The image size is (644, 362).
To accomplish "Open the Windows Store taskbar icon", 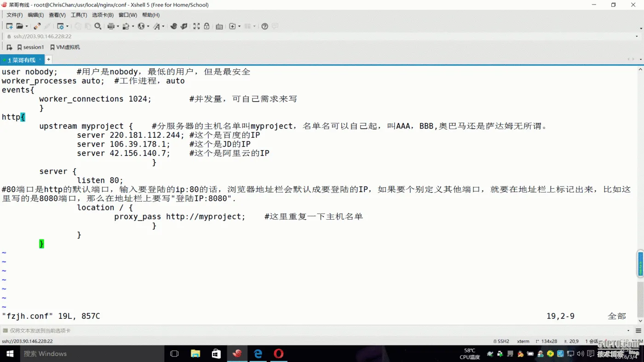I will (216, 354).
